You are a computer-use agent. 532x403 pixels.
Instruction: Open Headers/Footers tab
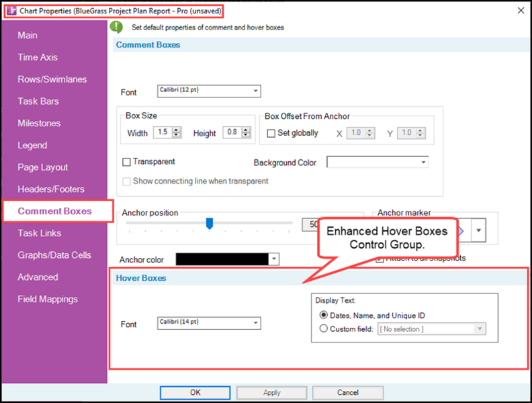51,189
